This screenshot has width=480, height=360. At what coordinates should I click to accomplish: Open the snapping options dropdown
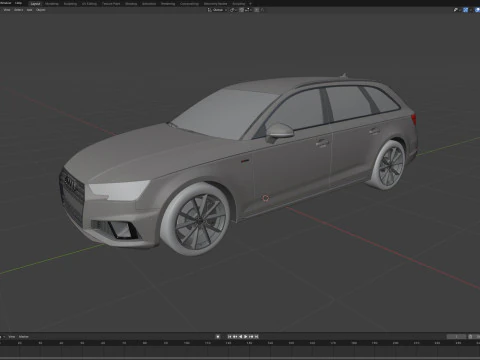coord(248,10)
